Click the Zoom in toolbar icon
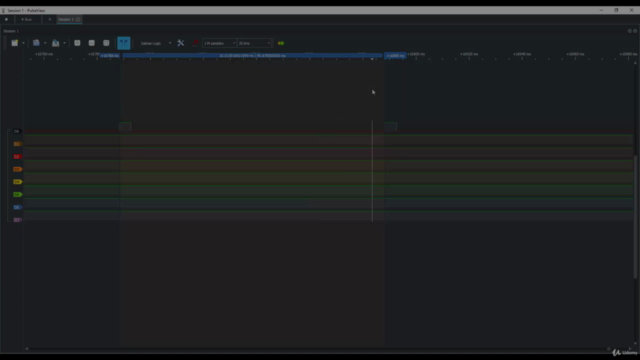The width and height of the screenshot is (640, 360). 77,43
